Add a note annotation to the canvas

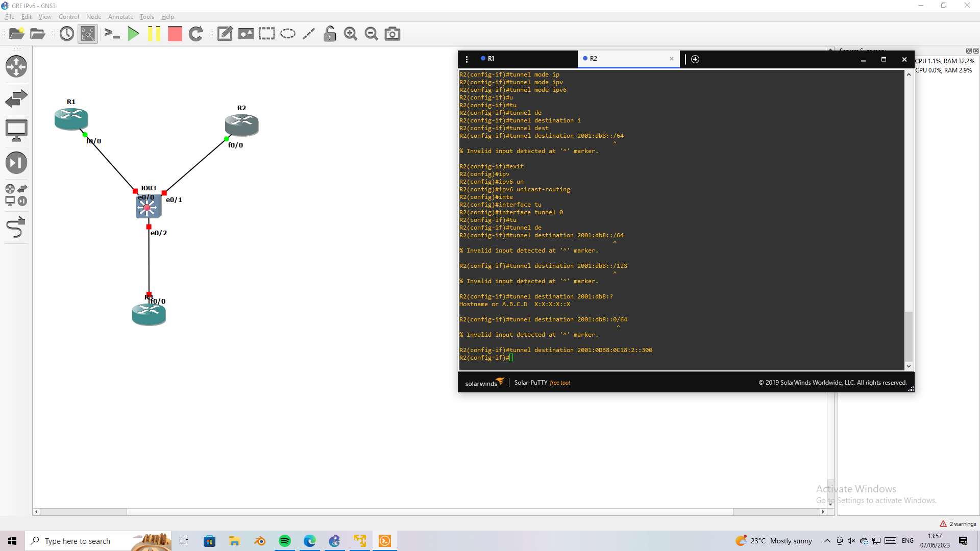pyautogui.click(x=225, y=34)
